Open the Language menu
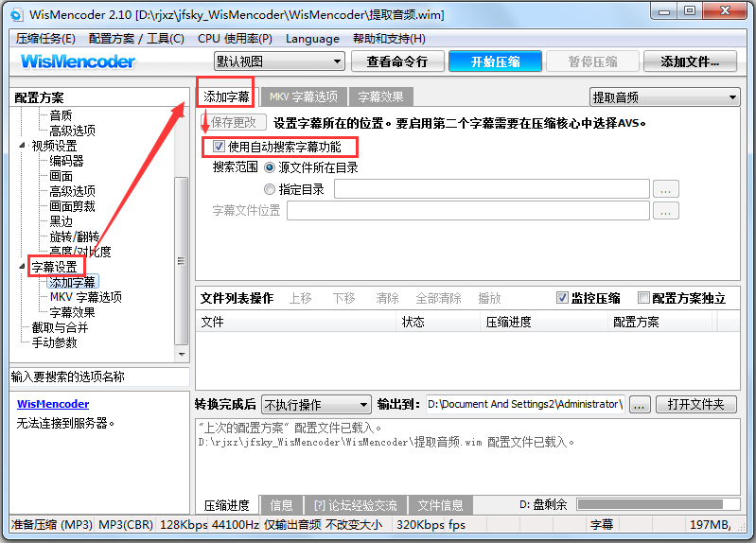Screen dimensions: 756x543 tap(312, 39)
